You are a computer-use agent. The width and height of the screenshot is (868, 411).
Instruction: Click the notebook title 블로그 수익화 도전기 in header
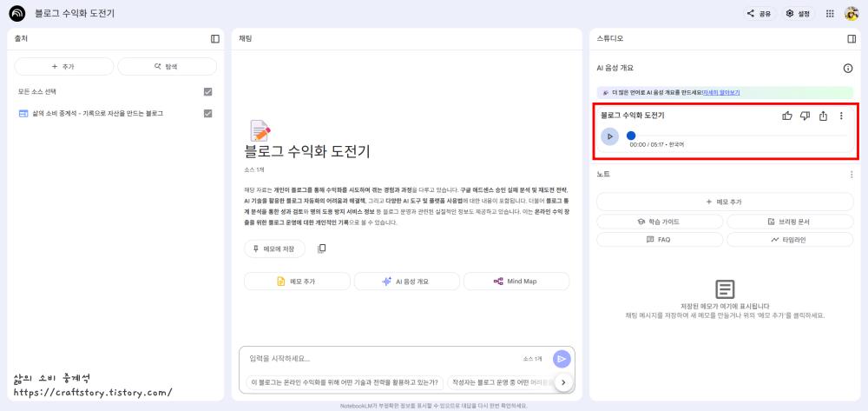coord(75,14)
